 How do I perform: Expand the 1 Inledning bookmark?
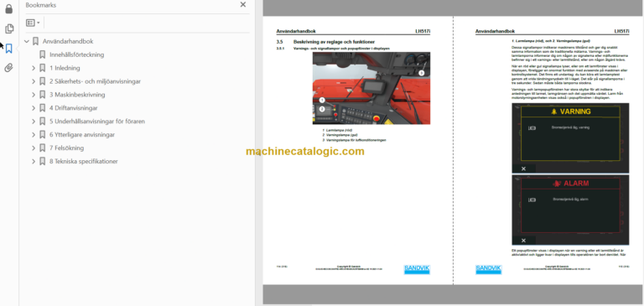click(x=34, y=68)
